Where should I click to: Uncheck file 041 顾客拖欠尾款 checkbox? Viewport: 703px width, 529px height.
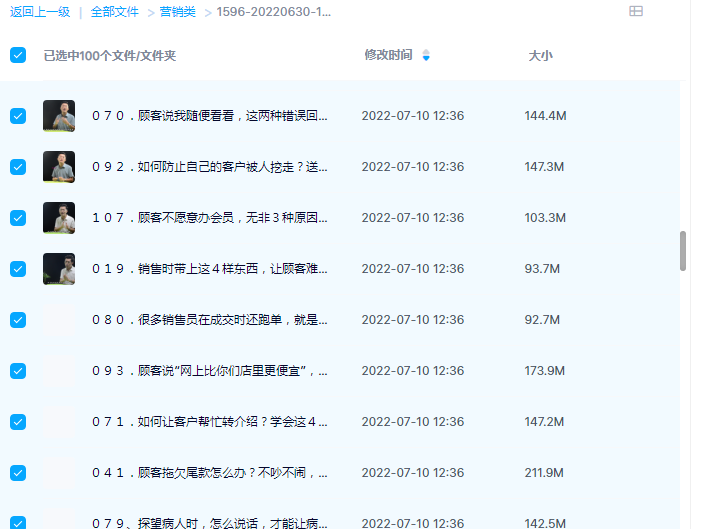pyautogui.click(x=18, y=473)
